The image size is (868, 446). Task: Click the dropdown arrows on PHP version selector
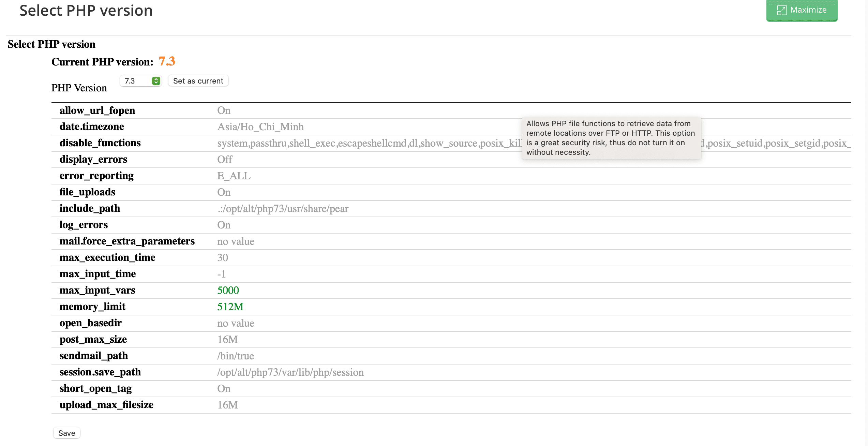156,81
